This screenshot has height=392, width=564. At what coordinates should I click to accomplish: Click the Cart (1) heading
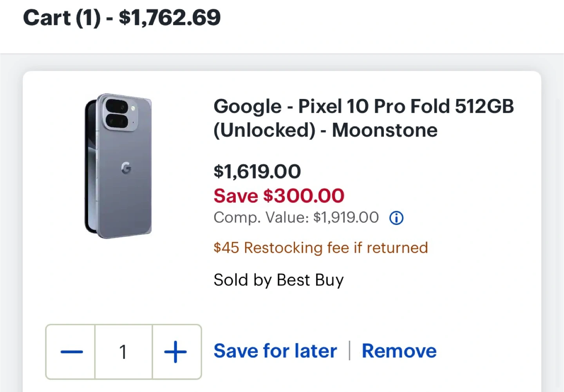[x=61, y=18]
